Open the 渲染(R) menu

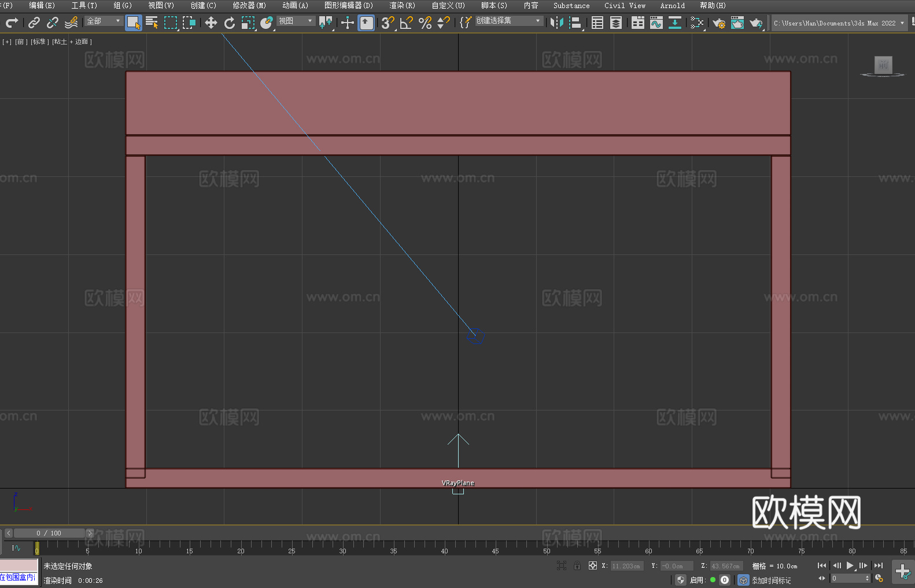[402, 5]
